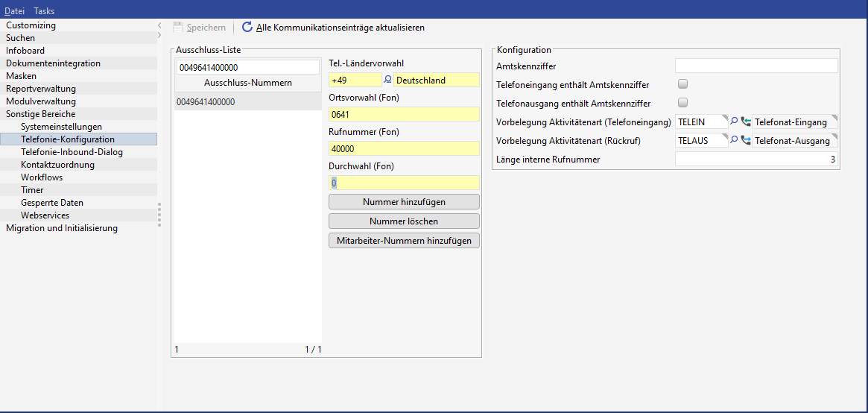This screenshot has height=413, width=868.
Task: Click the Speichern floppy disk icon
Action: pyautogui.click(x=177, y=28)
